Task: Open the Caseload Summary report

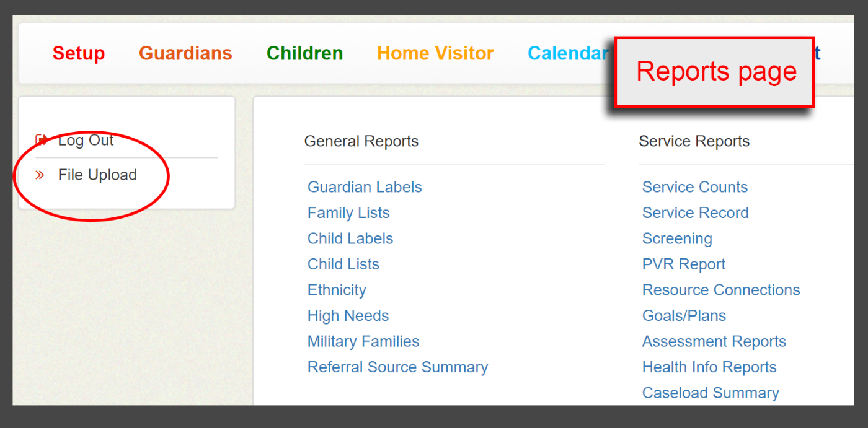Action: pyautogui.click(x=711, y=393)
